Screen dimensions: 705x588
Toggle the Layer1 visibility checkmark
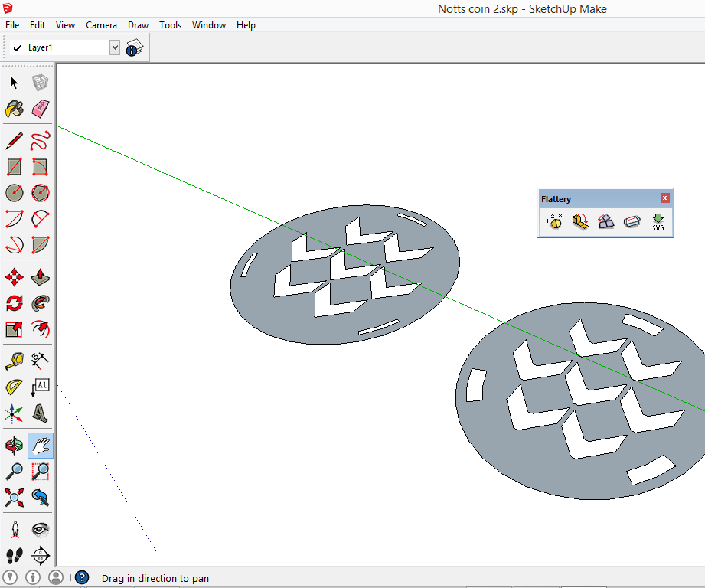point(17,47)
